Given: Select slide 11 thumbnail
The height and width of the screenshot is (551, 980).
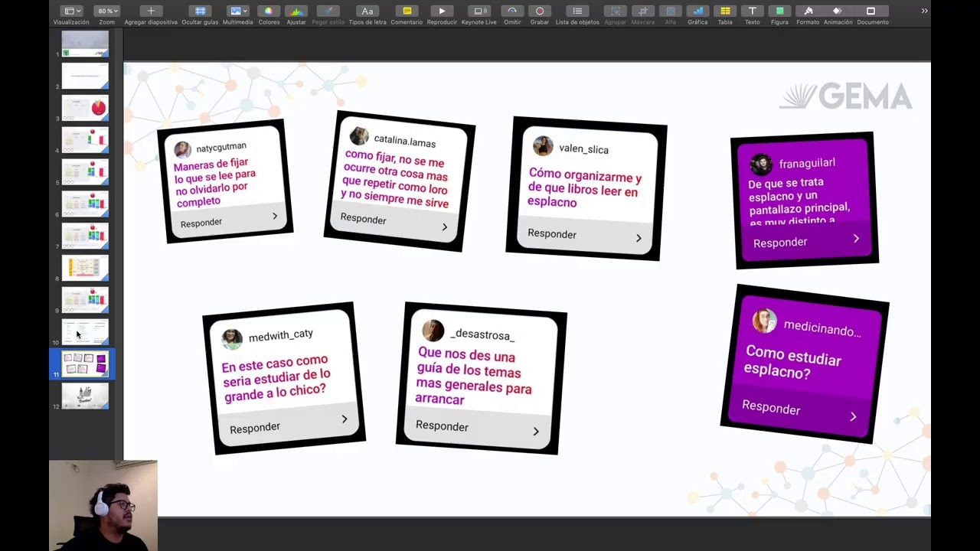Looking at the screenshot, I should (x=85, y=364).
